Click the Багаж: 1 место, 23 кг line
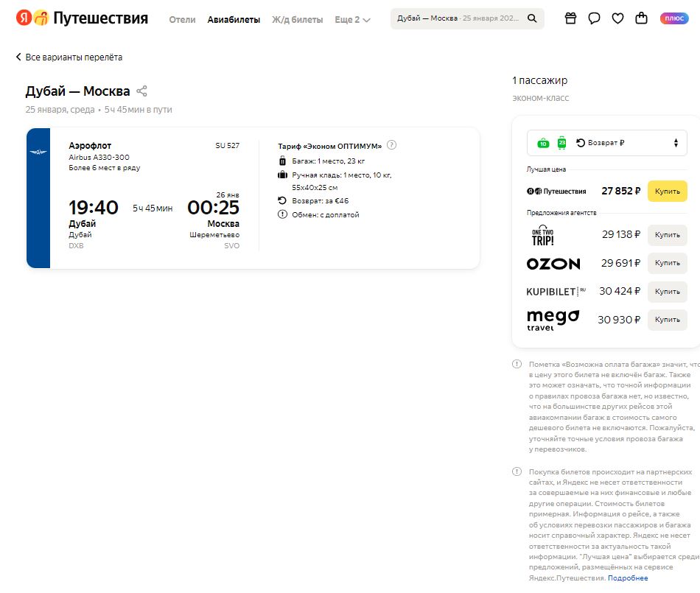 click(328, 161)
